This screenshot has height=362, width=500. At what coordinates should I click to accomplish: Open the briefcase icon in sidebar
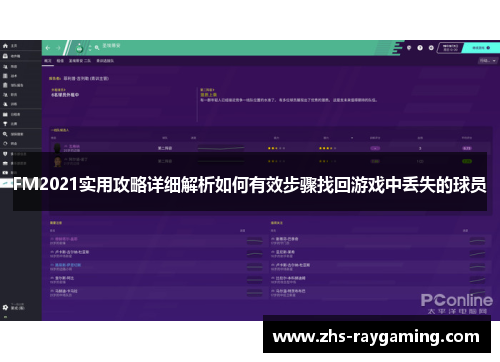pos(5,163)
